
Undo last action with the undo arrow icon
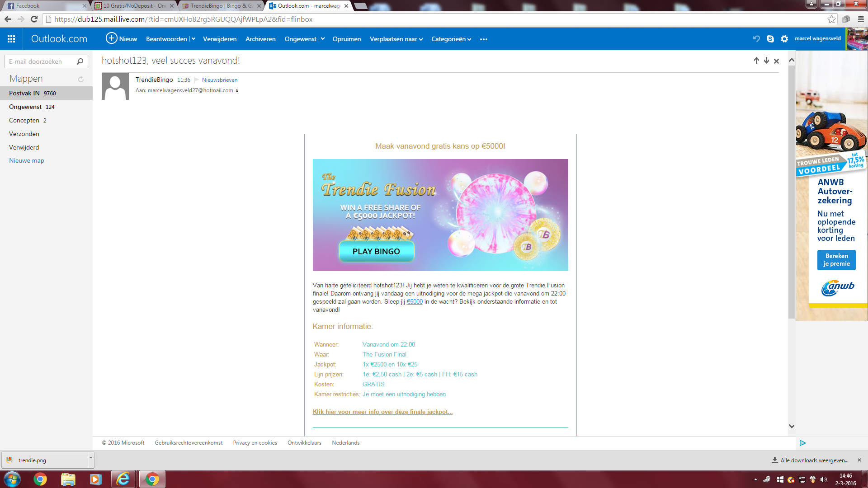point(757,39)
